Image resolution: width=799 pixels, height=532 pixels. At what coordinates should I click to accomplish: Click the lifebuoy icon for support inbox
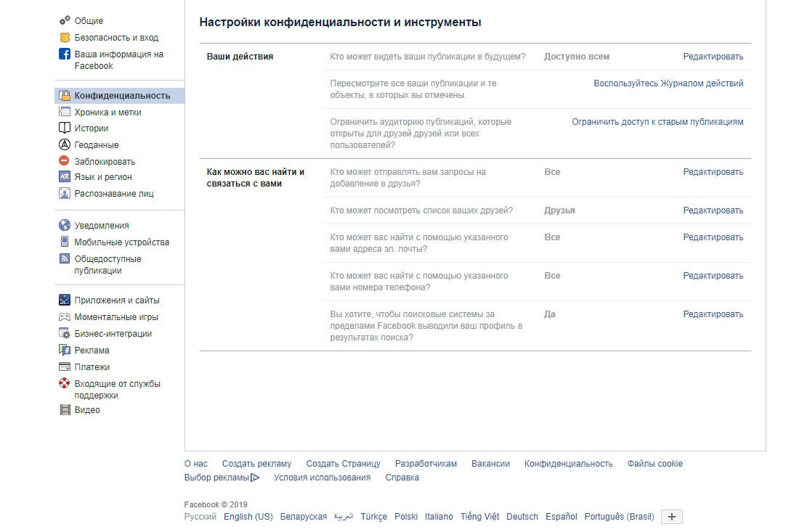65,383
